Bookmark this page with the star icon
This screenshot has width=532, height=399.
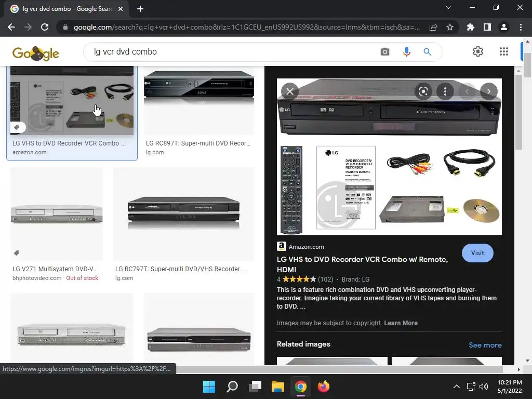[450, 27]
